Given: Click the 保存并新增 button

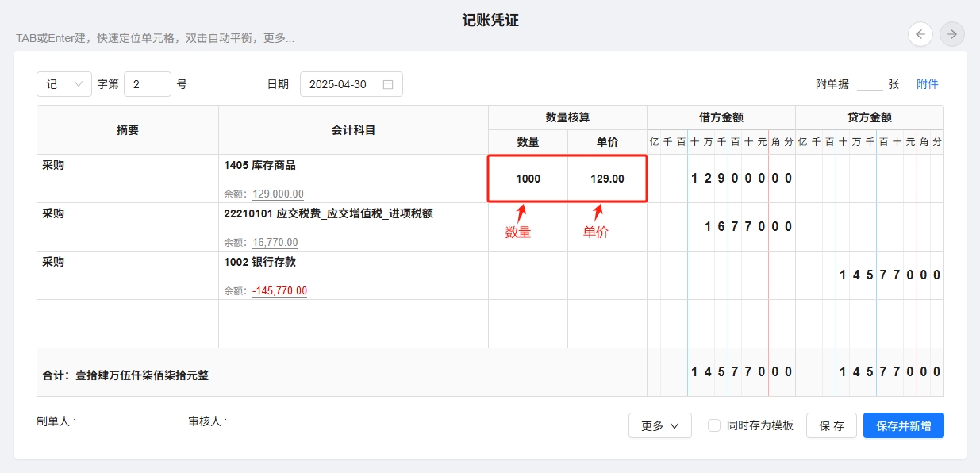Looking at the screenshot, I should (x=903, y=425).
